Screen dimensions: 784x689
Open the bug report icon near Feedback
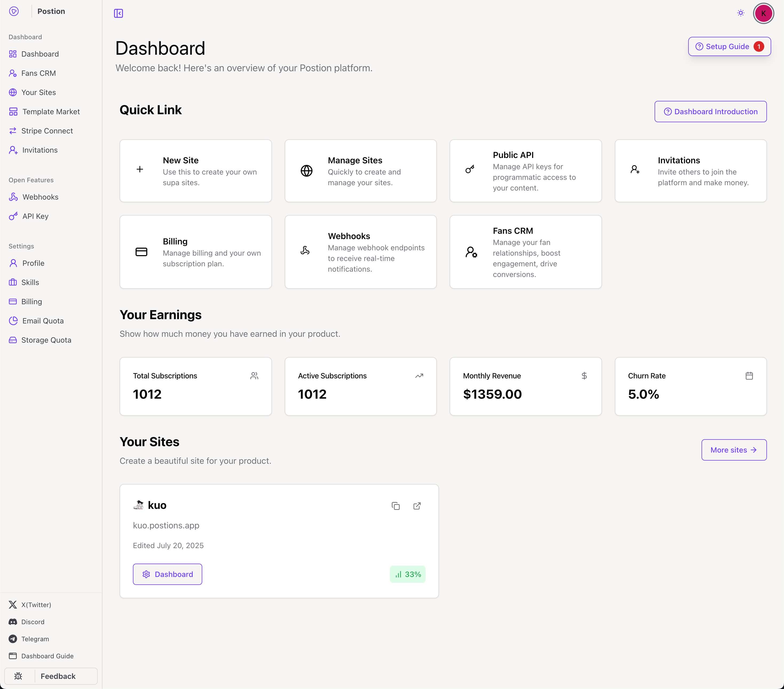(18, 676)
